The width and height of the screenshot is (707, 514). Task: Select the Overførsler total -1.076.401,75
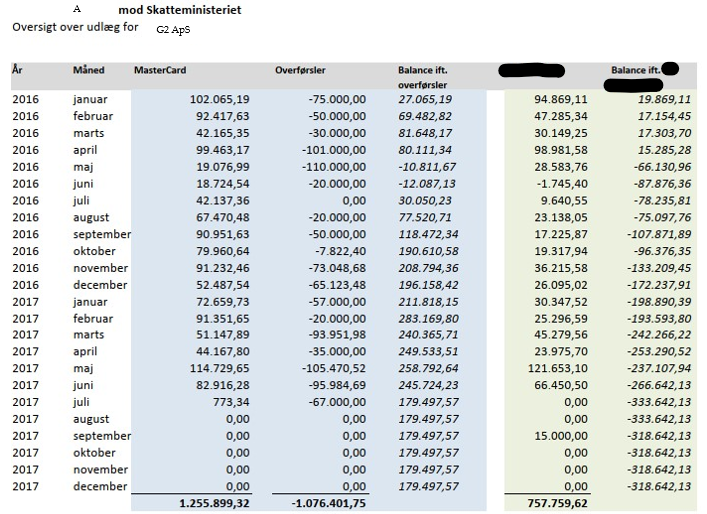328,504
